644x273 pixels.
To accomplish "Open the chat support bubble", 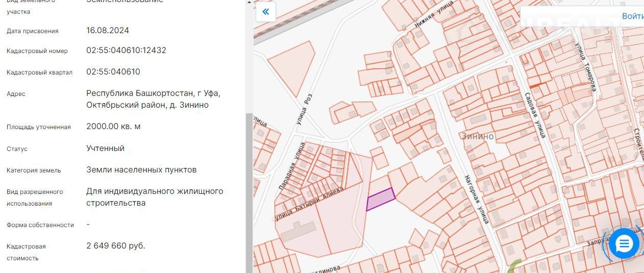I will coord(624,244).
